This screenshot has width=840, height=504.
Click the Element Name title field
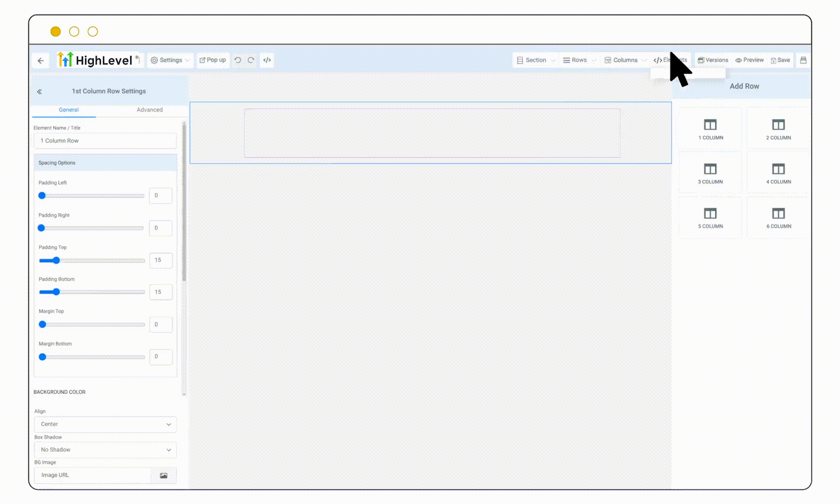click(x=105, y=140)
